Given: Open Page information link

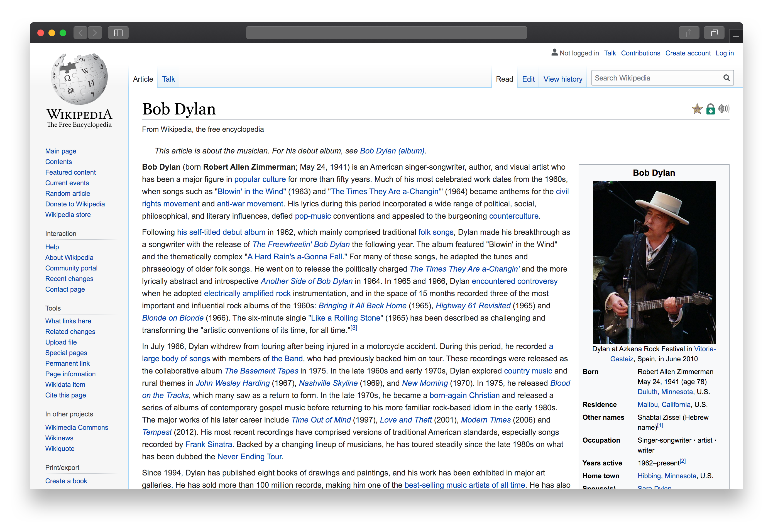Looking at the screenshot, I should point(70,374).
